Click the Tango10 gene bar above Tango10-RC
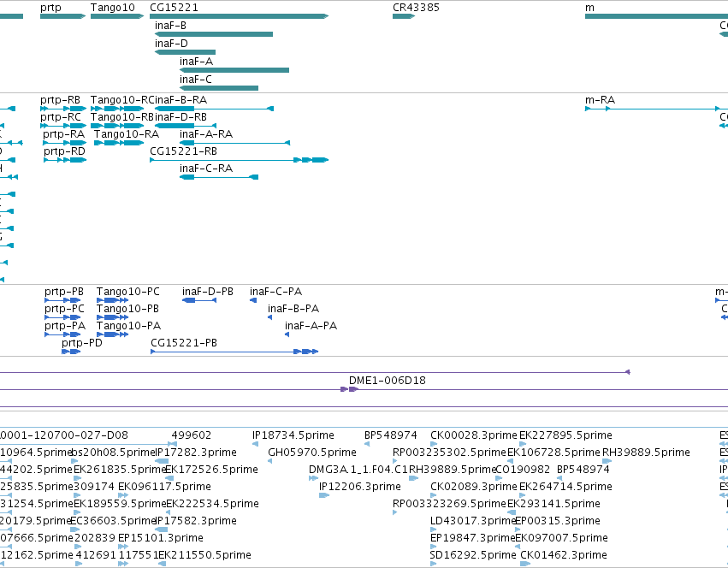The image size is (728, 568). [117, 16]
